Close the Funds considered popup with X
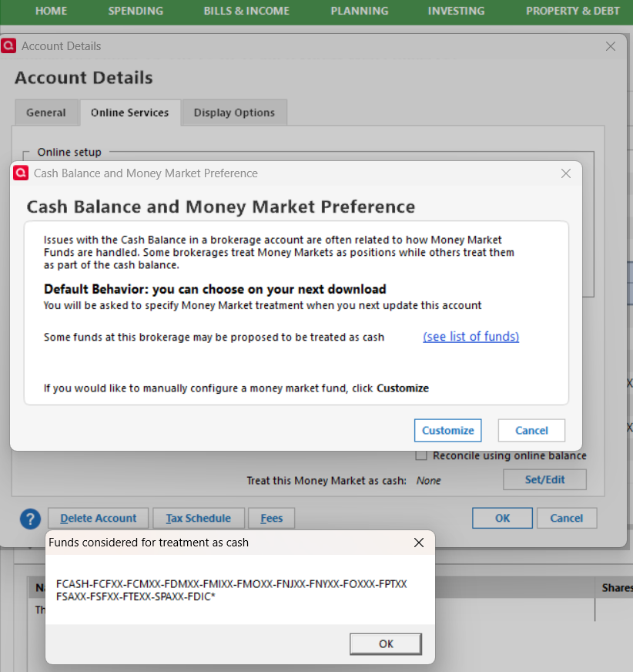Image resolution: width=633 pixels, height=672 pixels. (x=419, y=543)
